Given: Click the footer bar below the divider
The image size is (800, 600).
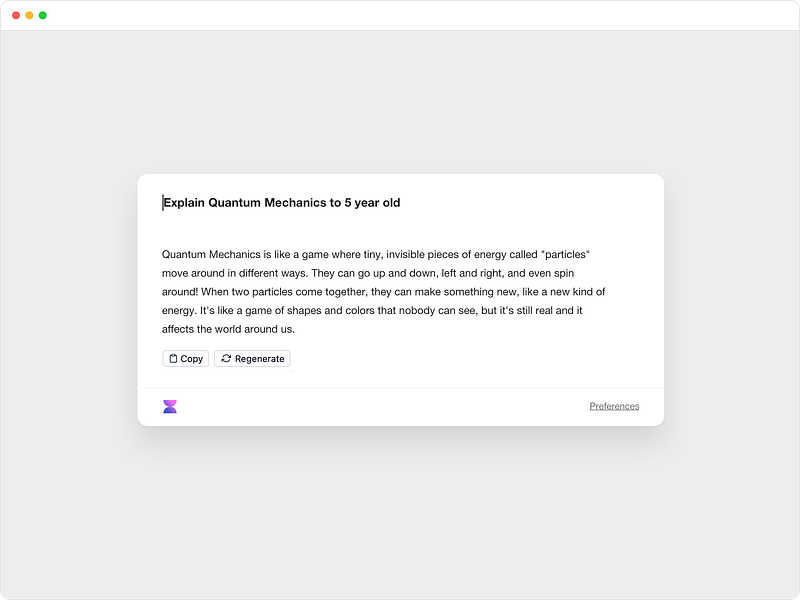Looking at the screenshot, I should (400, 405).
